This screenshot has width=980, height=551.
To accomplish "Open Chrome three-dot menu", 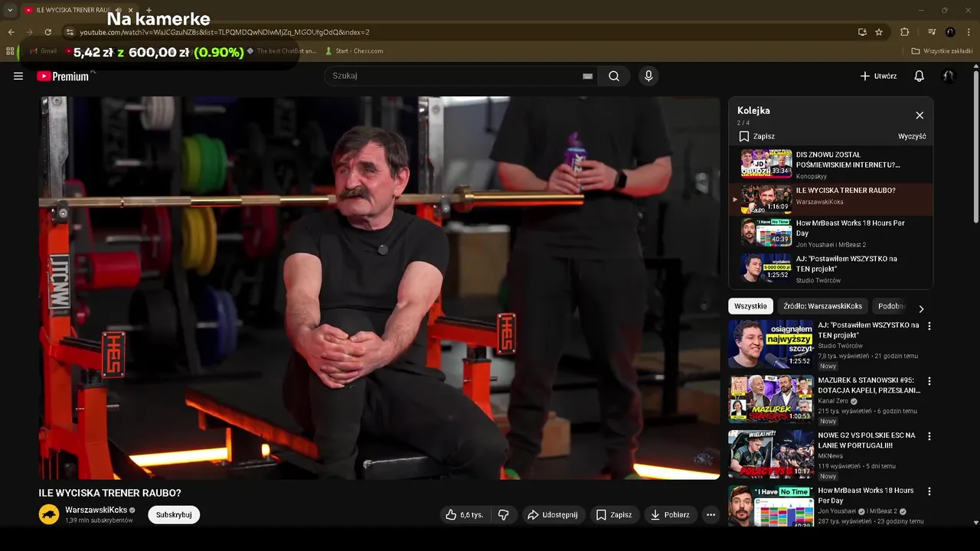I will tap(969, 32).
